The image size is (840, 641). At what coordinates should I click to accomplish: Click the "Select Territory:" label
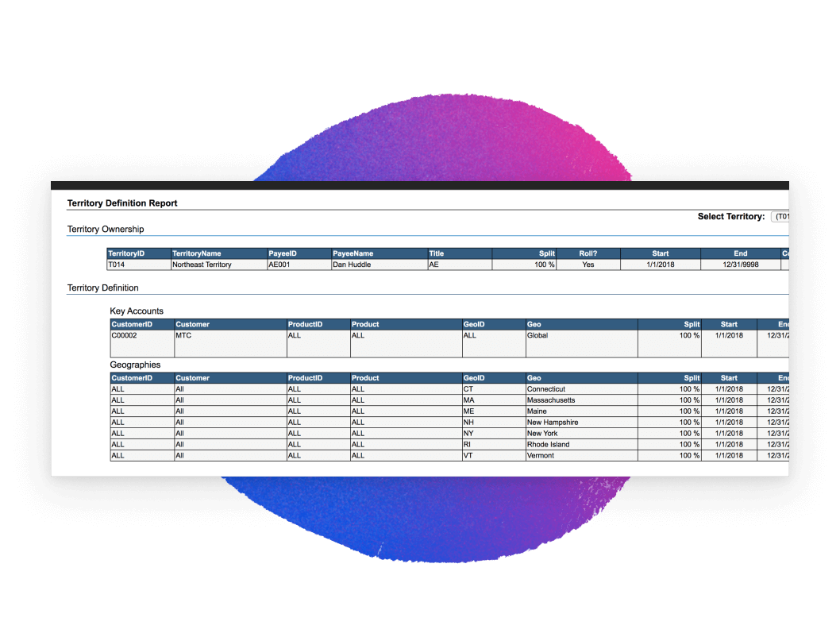click(x=731, y=217)
